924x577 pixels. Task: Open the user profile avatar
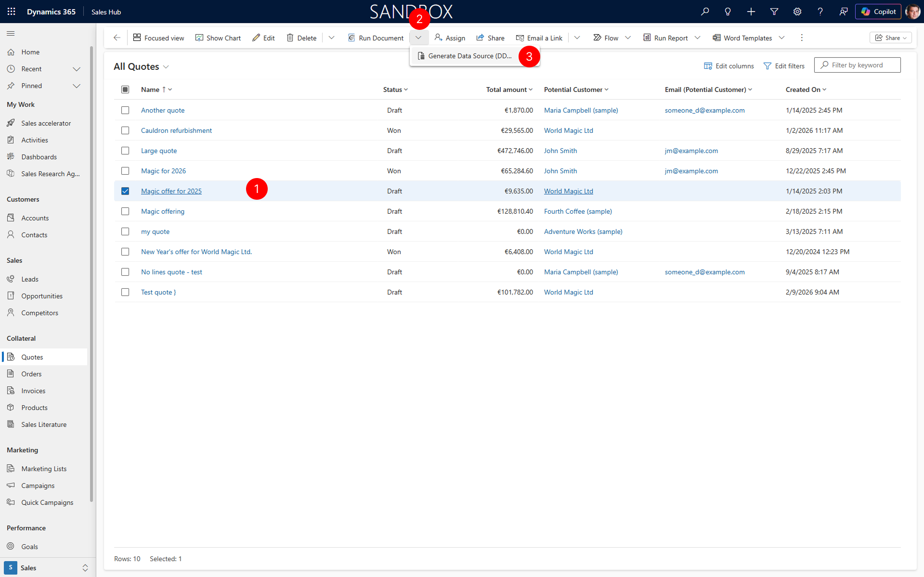click(912, 12)
